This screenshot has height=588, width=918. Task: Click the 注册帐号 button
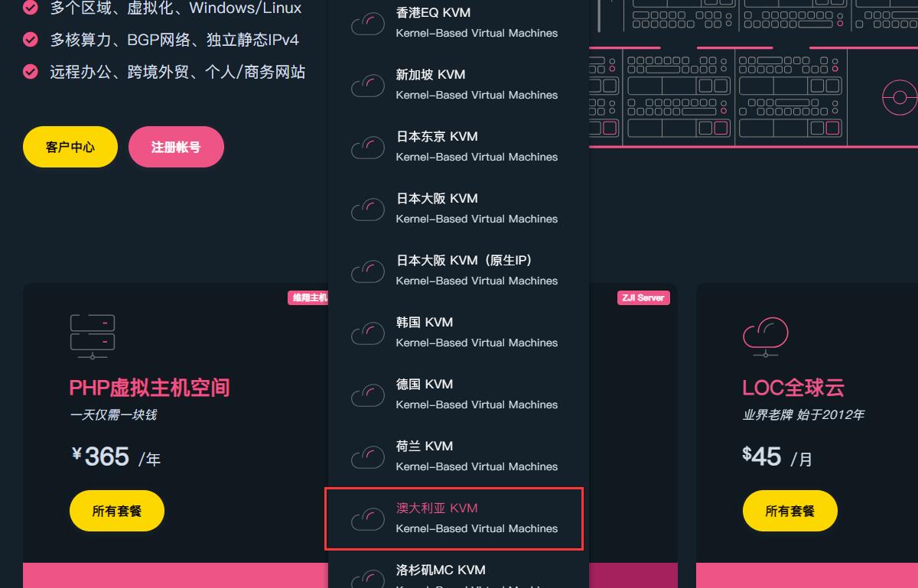(176, 147)
